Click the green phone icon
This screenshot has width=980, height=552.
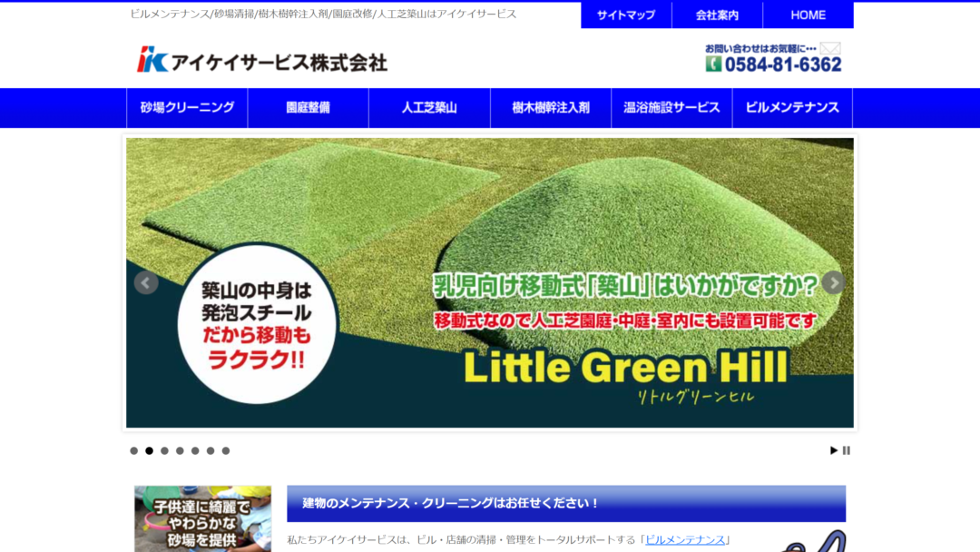(x=713, y=64)
